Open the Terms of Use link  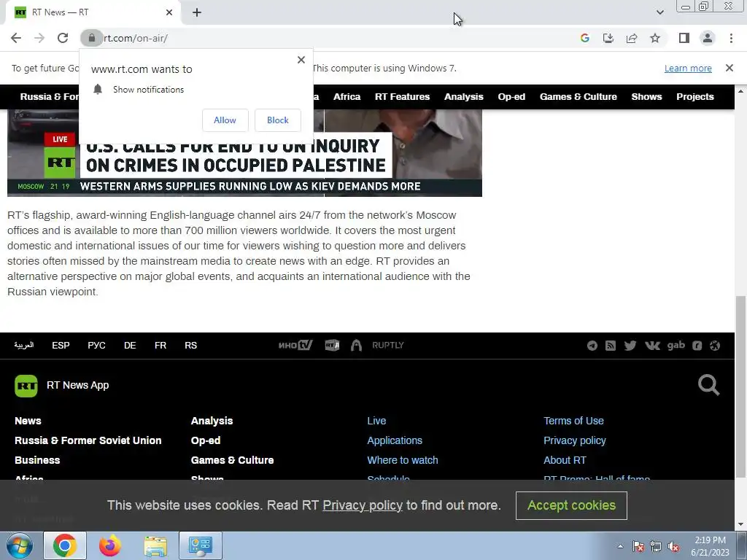[x=573, y=421]
